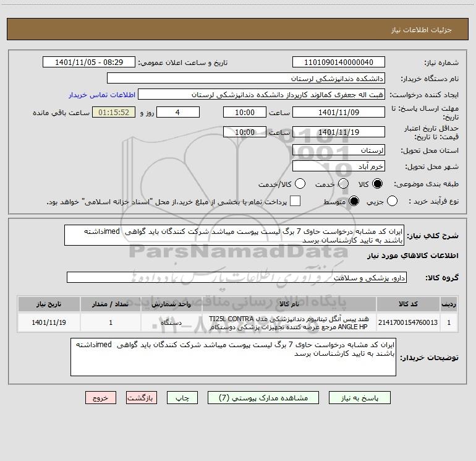Click the کد کالا column header
This screenshot has height=461, width=476.
[408, 304]
